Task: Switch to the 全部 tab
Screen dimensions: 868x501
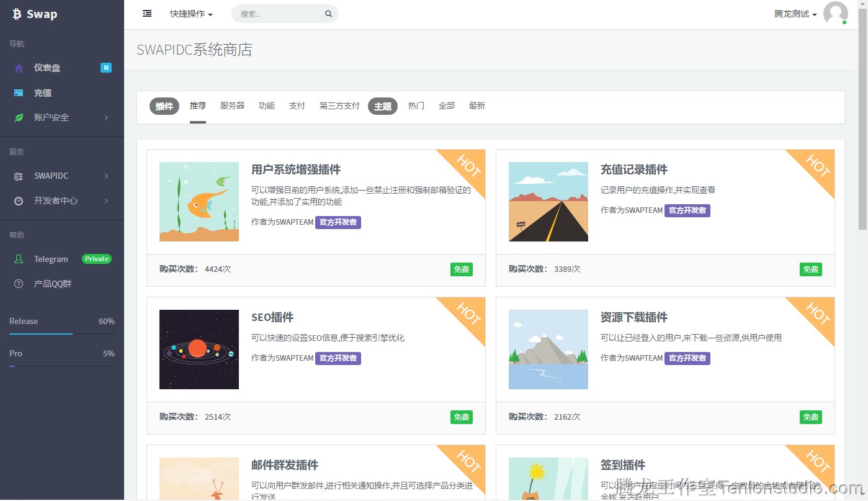Action: coord(447,106)
